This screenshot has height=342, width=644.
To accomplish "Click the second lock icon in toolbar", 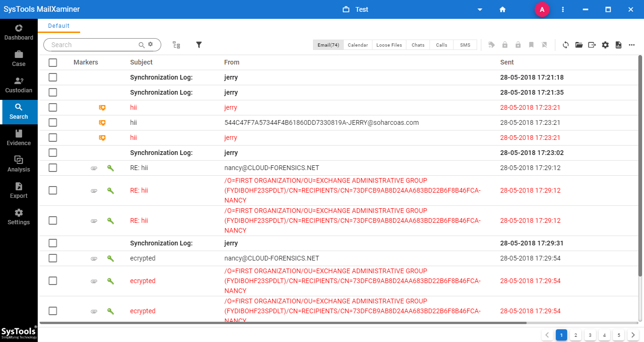I will click(518, 45).
